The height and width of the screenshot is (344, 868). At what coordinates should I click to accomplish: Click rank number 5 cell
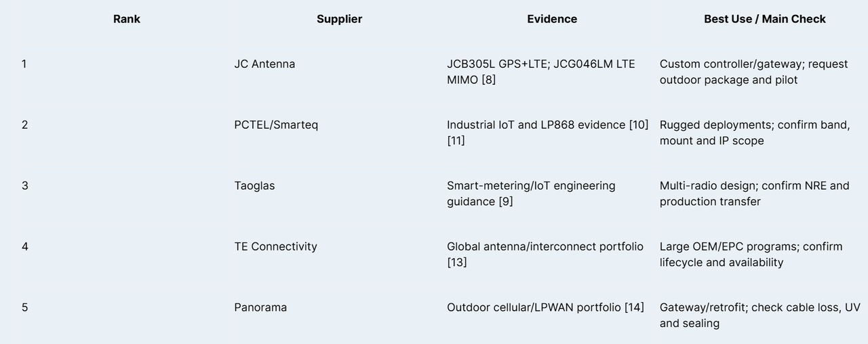point(25,307)
